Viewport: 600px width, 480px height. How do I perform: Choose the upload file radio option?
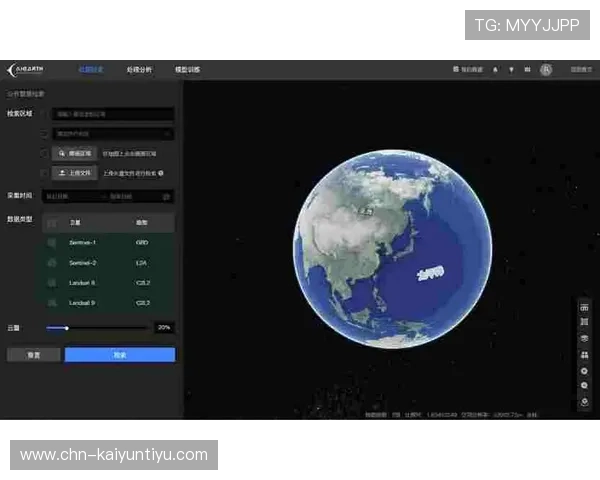(45, 172)
